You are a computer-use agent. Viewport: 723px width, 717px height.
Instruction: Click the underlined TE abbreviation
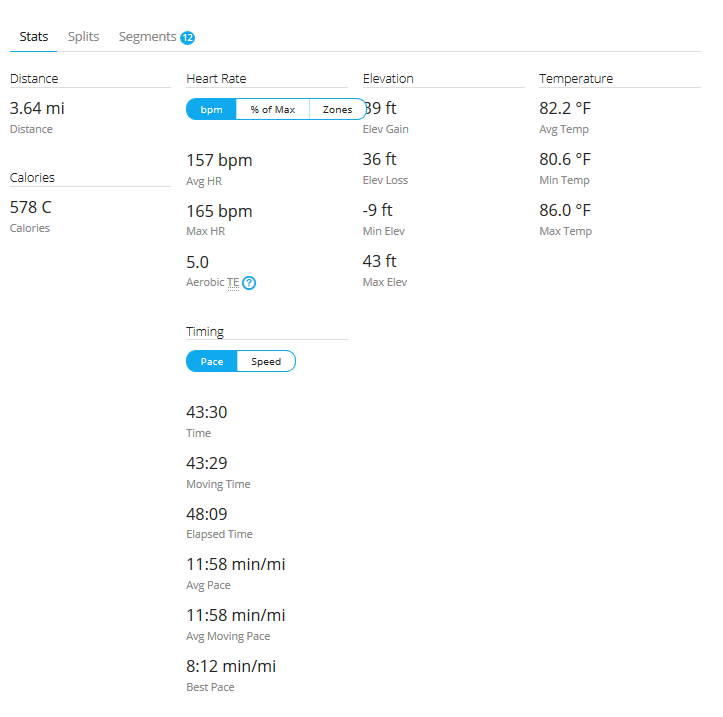(x=233, y=283)
